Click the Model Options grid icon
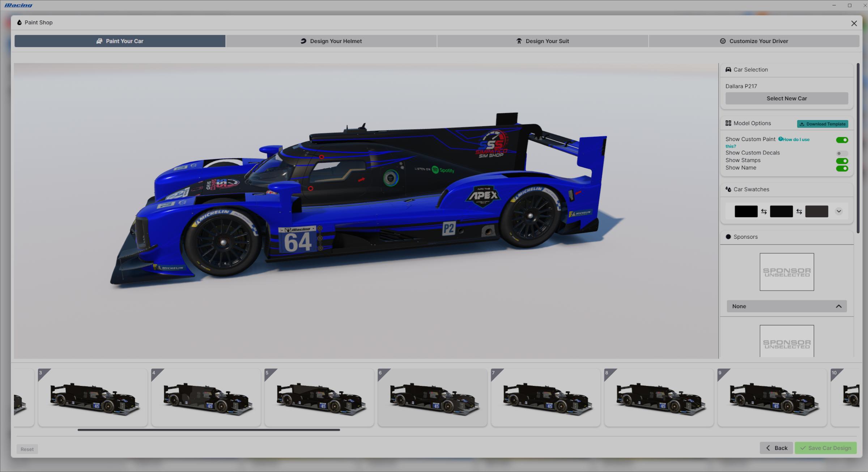This screenshot has width=868, height=472. [728, 123]
